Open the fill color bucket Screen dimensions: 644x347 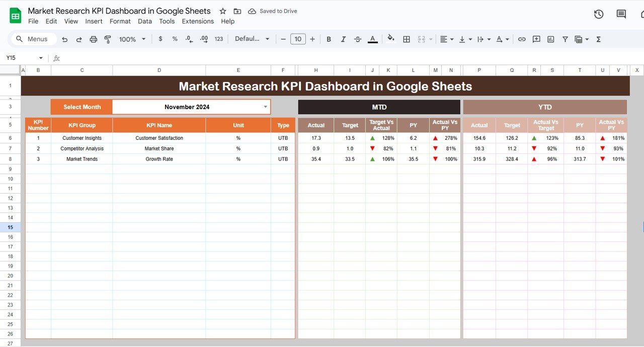tap(391, 39)
